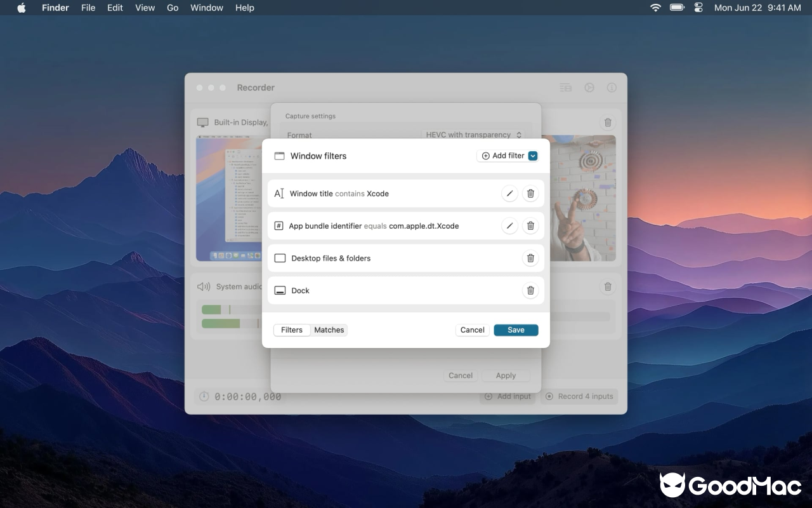Click the Desktop files & folders icon

(x=280, y=258)
